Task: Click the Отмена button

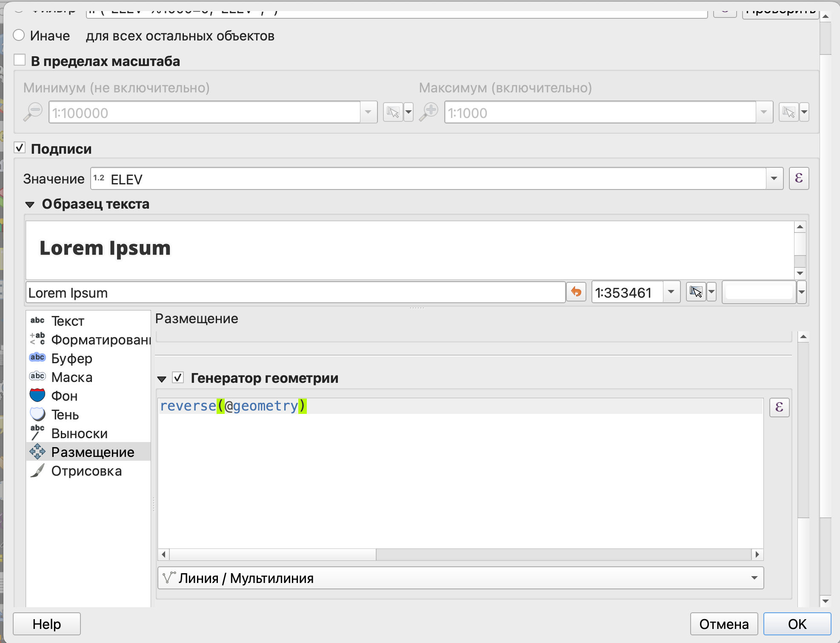Action: (x=723, y=624)
